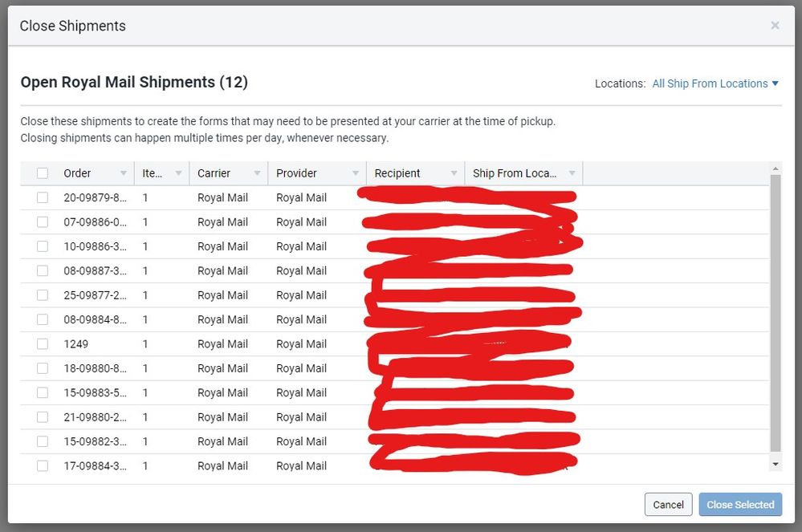Click the scrollbar up arrow
This screenshot has height=532, width=802.
[775, 169]
